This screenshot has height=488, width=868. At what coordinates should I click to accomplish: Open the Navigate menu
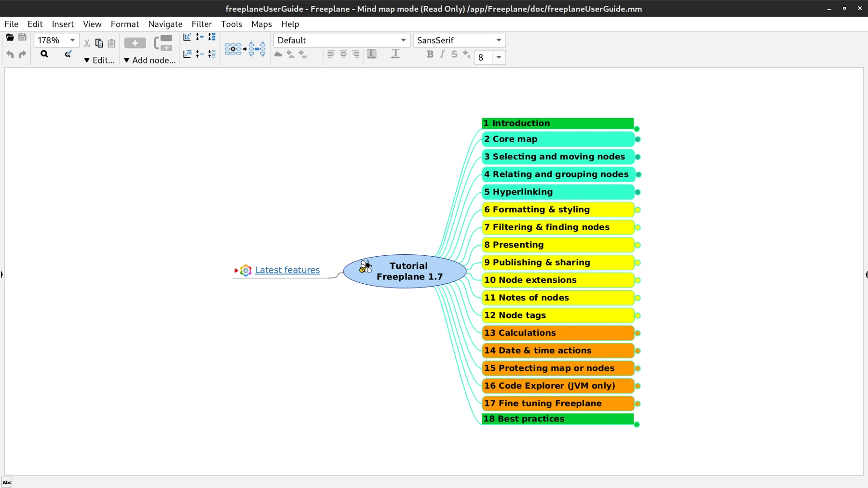165,24
